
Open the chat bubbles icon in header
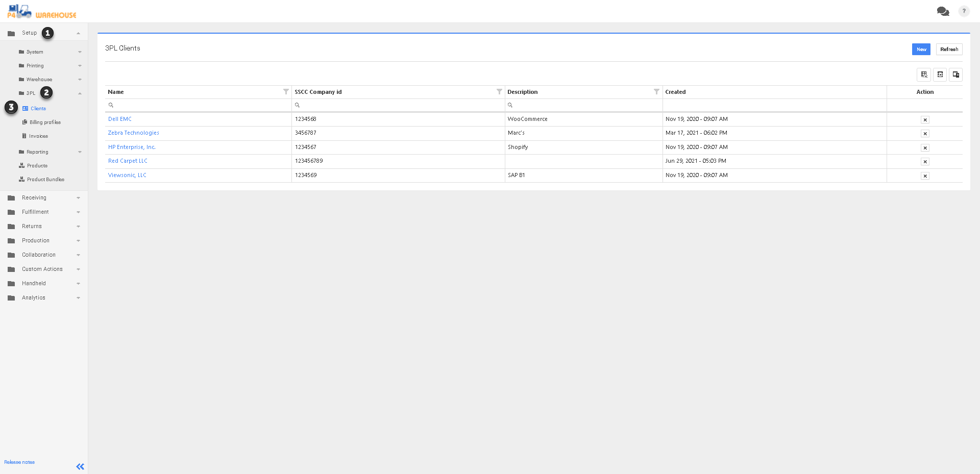pos(943,11)
